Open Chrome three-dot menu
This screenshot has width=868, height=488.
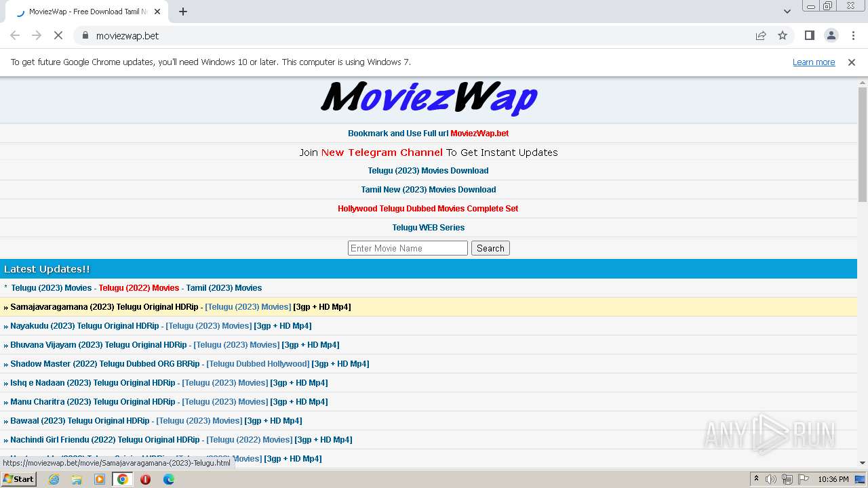(853, 35)
